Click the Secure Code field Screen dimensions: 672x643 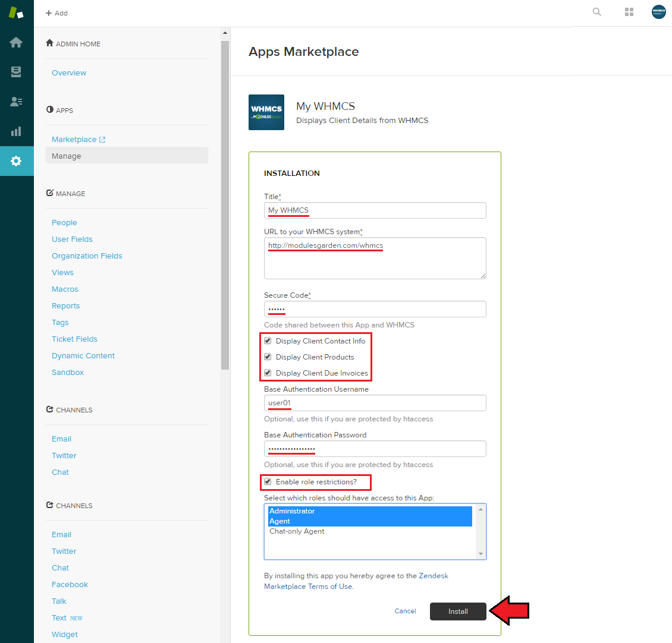375,309
